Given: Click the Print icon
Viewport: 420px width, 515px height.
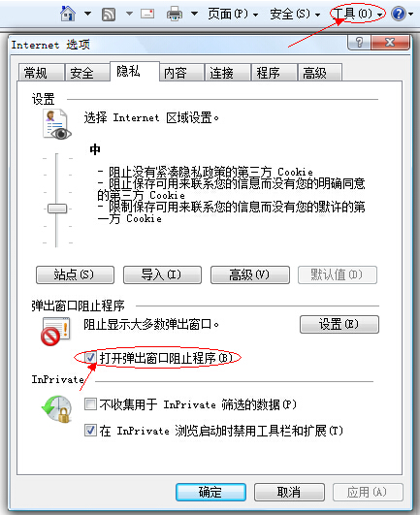Looking at the screenshot, I should (175, 14).
